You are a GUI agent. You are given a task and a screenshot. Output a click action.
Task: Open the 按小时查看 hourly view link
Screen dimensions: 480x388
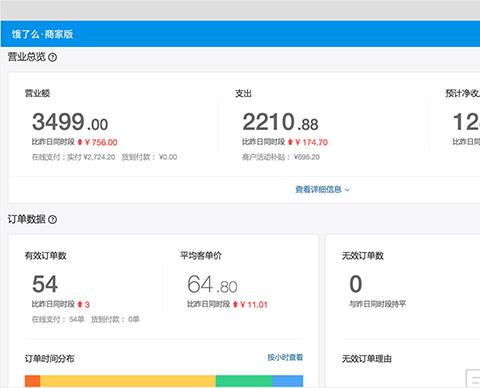tap(285, 357)
